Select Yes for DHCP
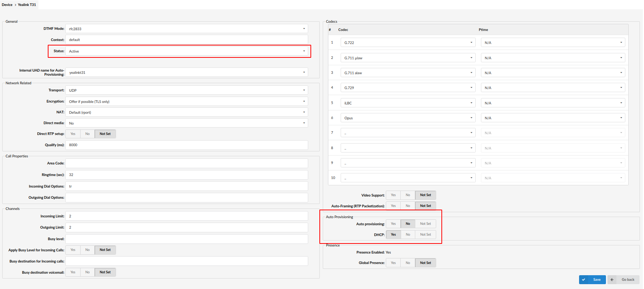 pos(393,235)
